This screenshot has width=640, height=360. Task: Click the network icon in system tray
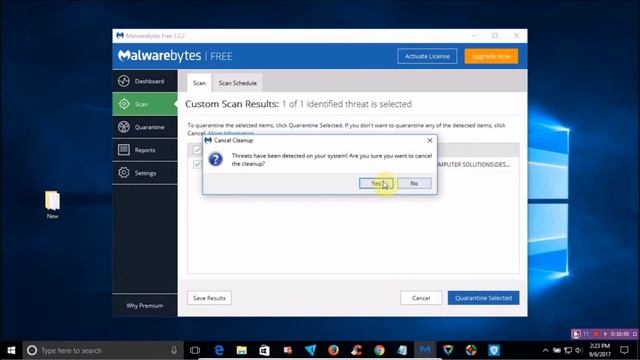568,350
